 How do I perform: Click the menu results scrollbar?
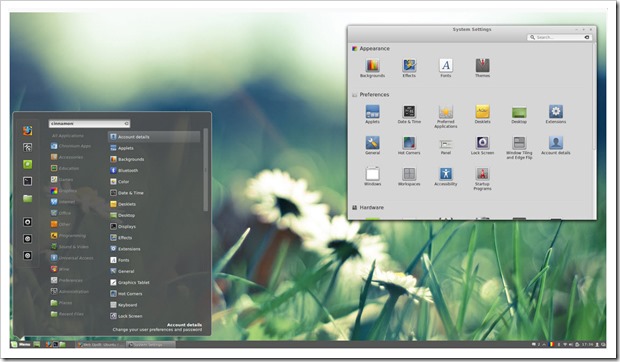(x=205, y=170)
